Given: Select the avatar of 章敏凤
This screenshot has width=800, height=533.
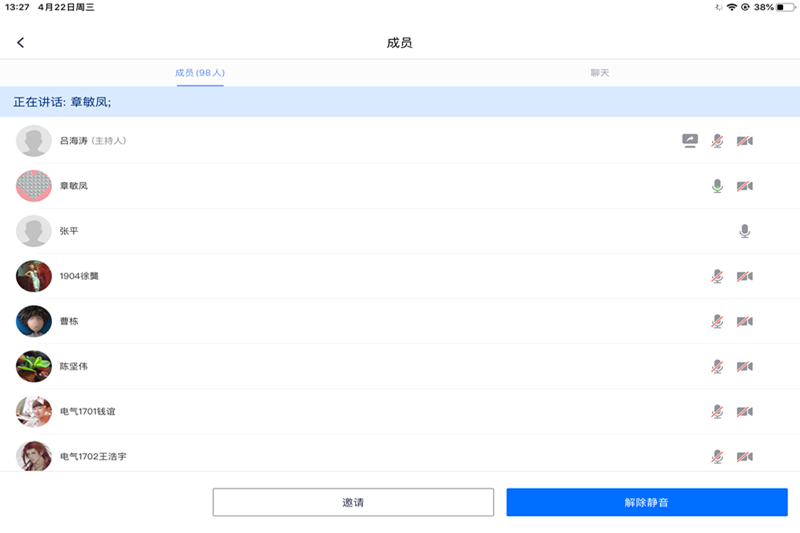Looking at the screenshot, I should click(x=34, y=186).
